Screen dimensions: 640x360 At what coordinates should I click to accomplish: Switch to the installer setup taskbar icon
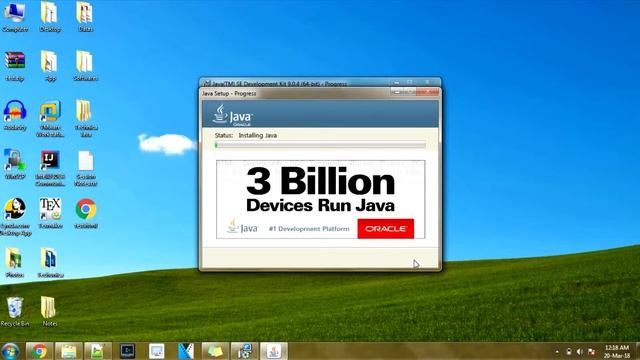click(244, 351)
